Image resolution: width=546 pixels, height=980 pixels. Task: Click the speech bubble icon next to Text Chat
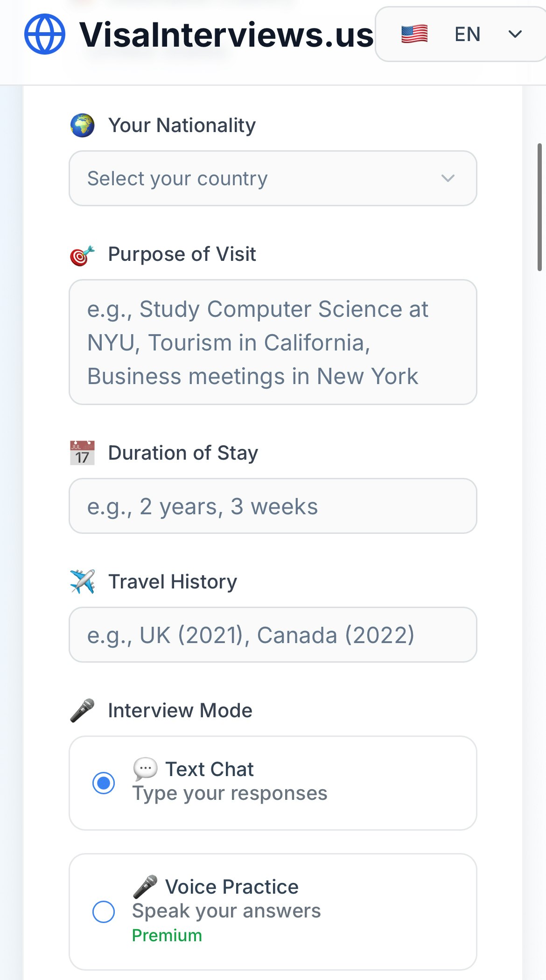[x=145, y=769]
